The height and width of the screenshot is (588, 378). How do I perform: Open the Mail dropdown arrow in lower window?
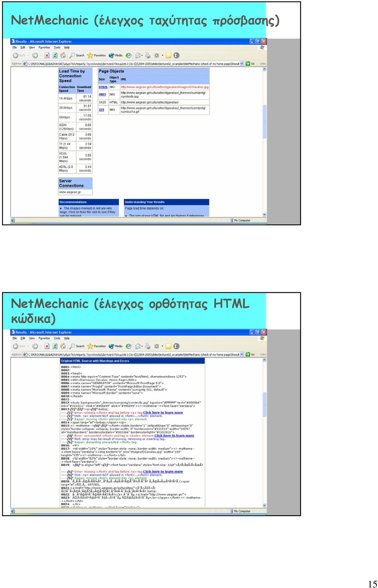(x=143, y=346)
